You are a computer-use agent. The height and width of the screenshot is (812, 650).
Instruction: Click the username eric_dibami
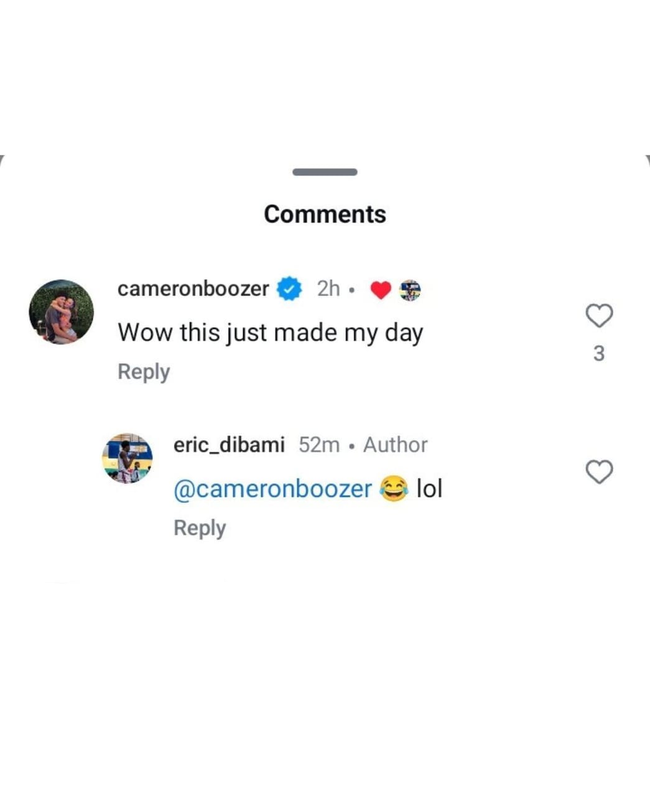click(x=229, y=444)
